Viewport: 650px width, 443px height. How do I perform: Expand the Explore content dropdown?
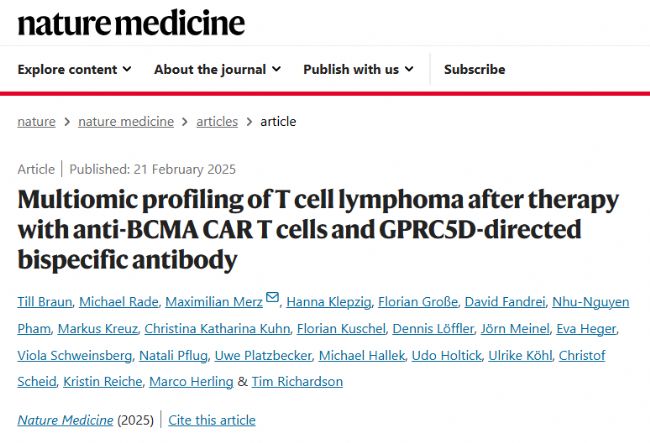point(75,69)
